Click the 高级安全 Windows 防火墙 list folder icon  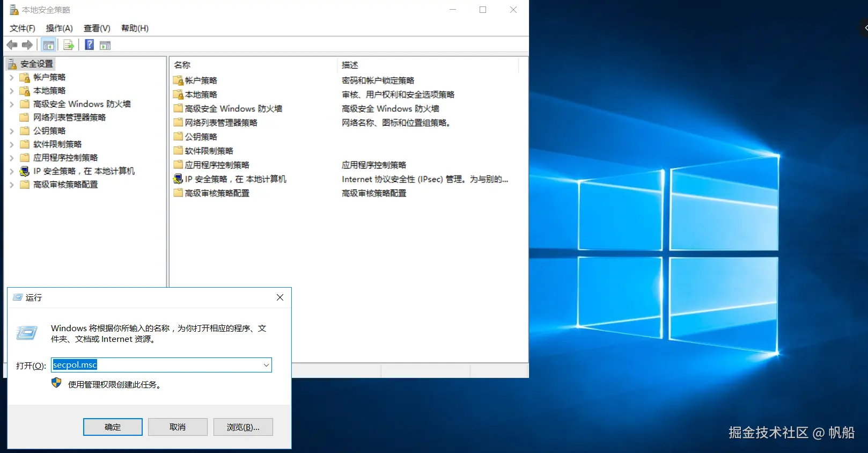[x=178, y=108]
